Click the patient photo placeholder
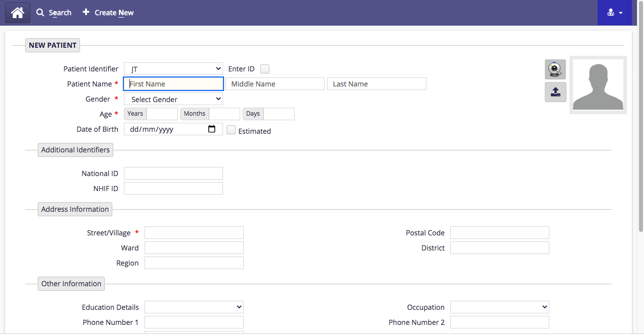The image size is (644, 335). pyautogui.click(x=598, y=85)
